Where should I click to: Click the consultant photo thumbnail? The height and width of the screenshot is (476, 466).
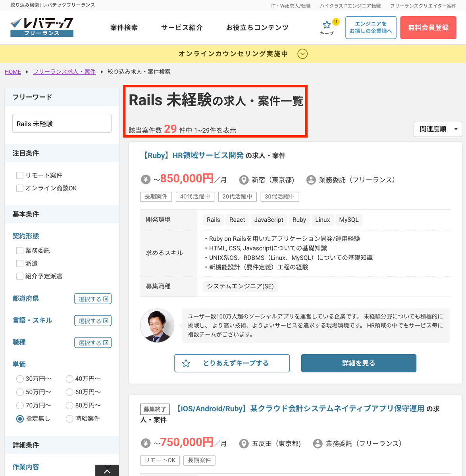point(157,326)
